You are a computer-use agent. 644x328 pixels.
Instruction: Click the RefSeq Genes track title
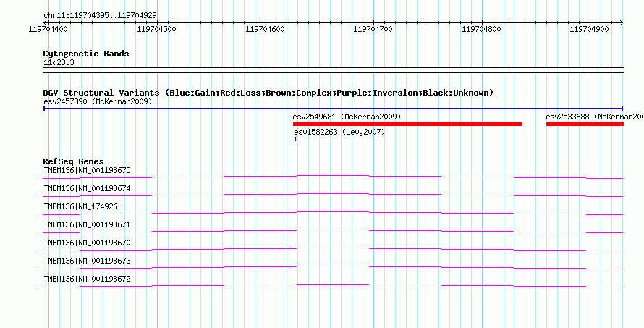[74, 161]
